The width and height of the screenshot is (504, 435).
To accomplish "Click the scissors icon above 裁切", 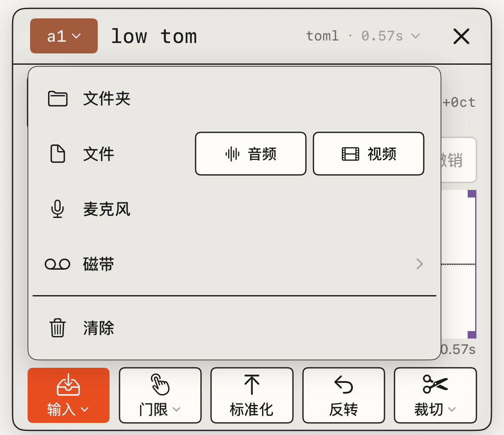I will pos(435,384).
